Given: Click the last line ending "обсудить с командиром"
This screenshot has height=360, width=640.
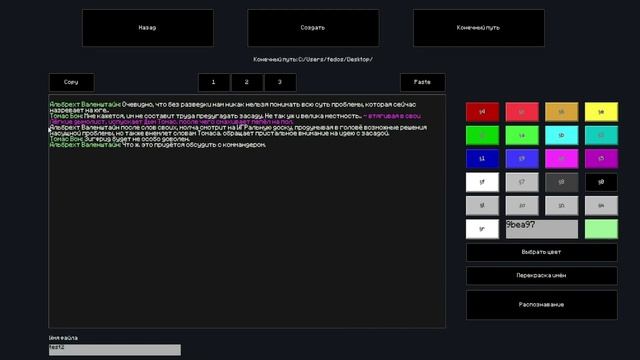Looking at the screenshot, I should (x=158, y=144).
